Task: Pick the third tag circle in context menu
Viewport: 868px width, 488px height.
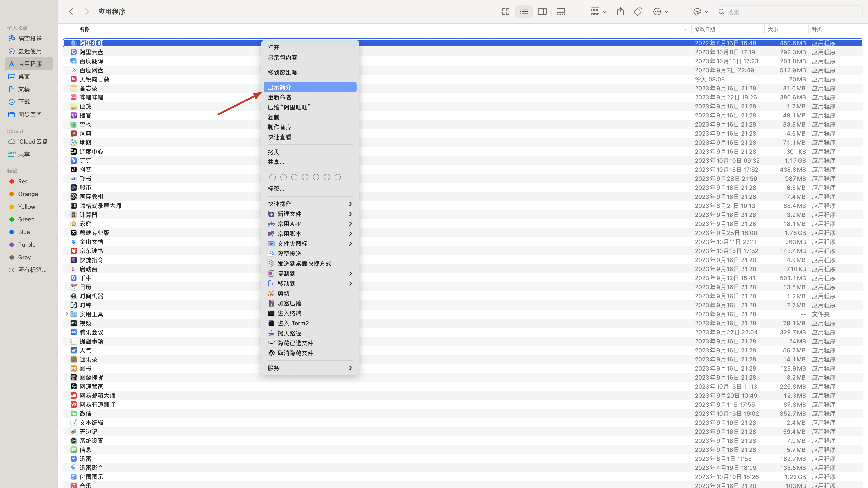Action: (x=294, y=177)
